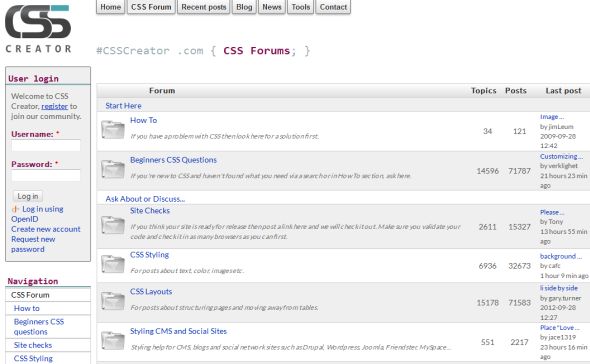
Task: Click the Site Checks folder icon
Action: point(113,225)
